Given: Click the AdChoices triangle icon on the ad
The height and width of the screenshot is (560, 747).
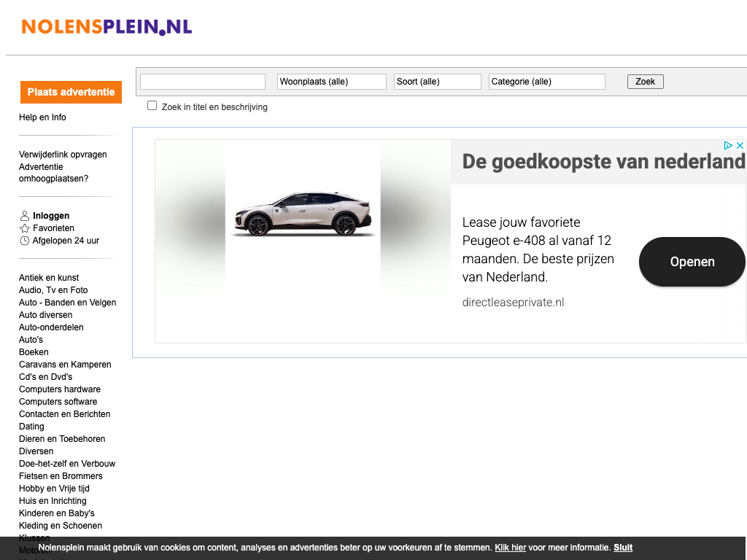Looking at the screenshot, I should (727, 146).
